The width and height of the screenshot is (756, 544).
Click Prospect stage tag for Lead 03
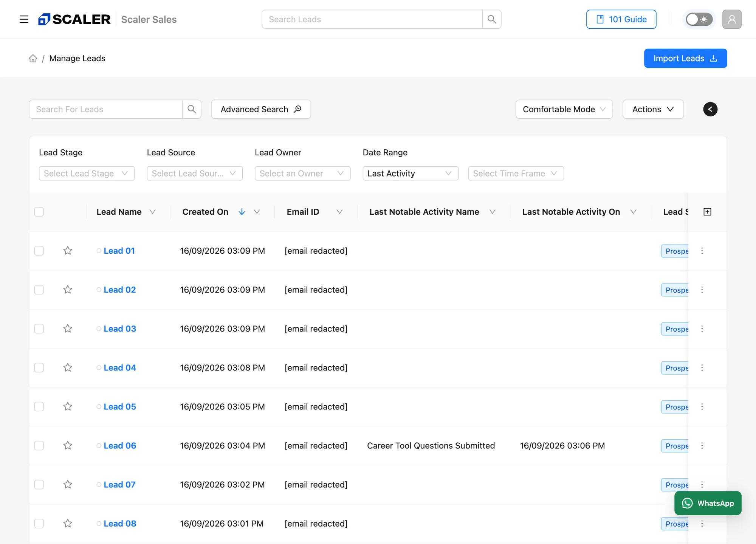pos(675,329)
